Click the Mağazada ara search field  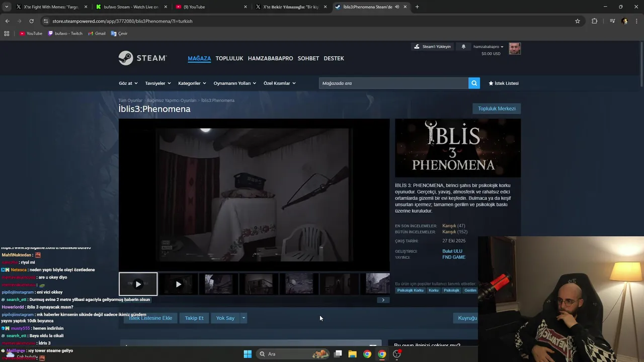[x=393, y=83]
